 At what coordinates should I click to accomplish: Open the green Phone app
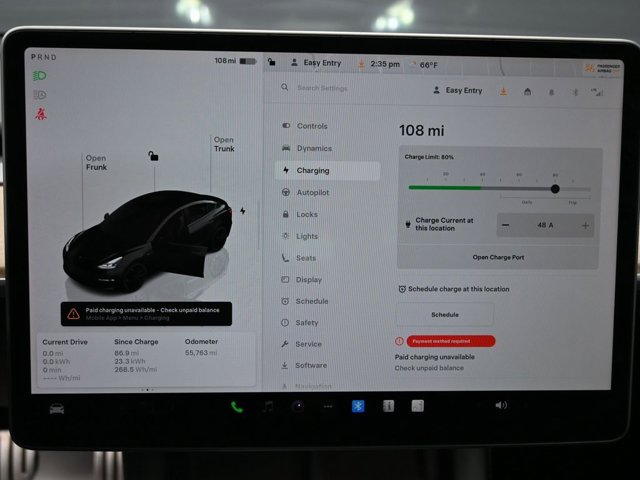(x=237, y=407)
